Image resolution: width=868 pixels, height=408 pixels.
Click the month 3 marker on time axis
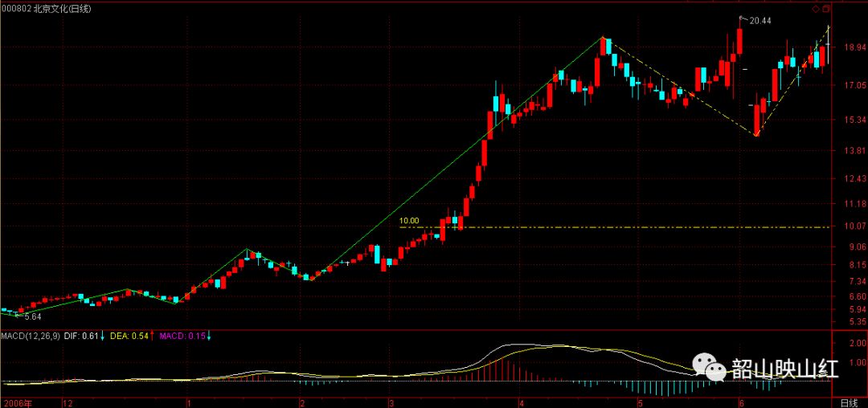(x=391, y=402)
